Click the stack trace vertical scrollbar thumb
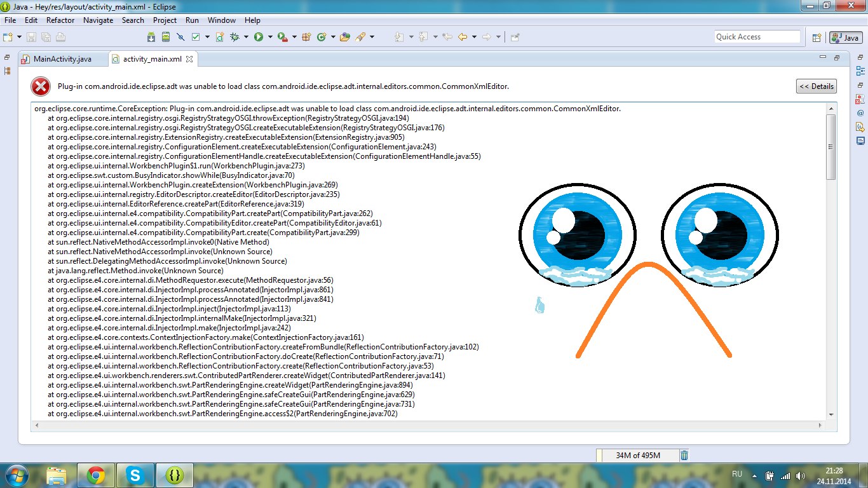The image size is (868, 488). pos(831,147)
